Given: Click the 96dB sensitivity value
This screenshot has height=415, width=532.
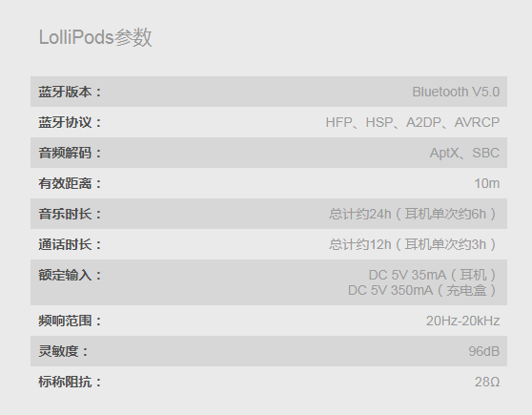Looking at the screenshot, I should [483, 351].
